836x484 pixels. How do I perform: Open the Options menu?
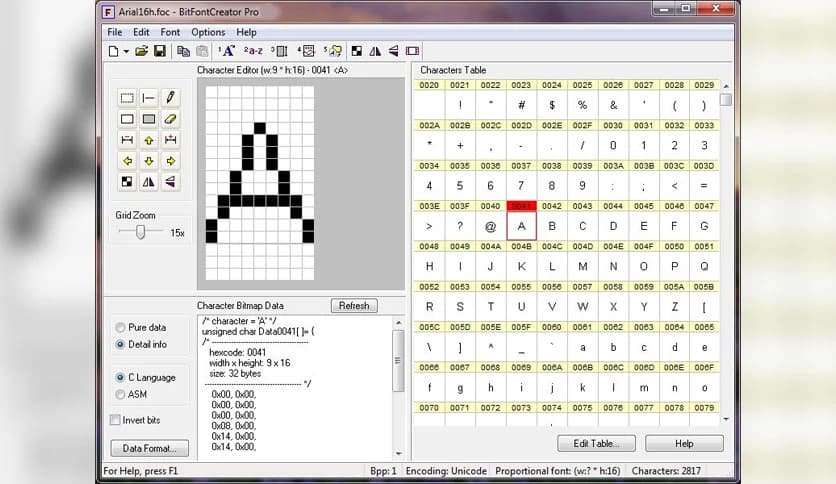(x=208, y=32)
